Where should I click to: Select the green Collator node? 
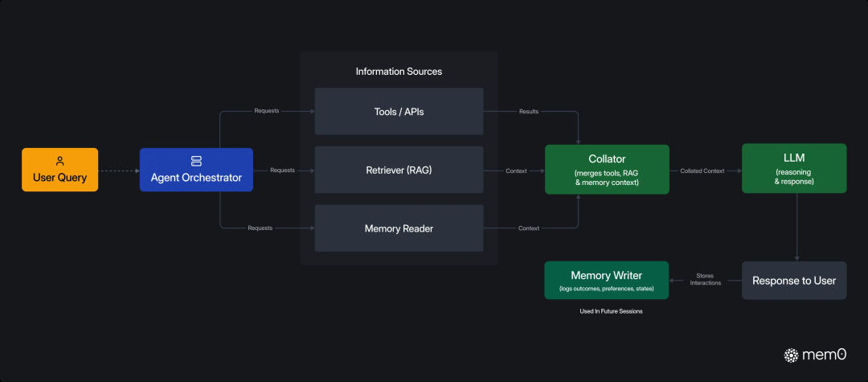click(607, 170)
